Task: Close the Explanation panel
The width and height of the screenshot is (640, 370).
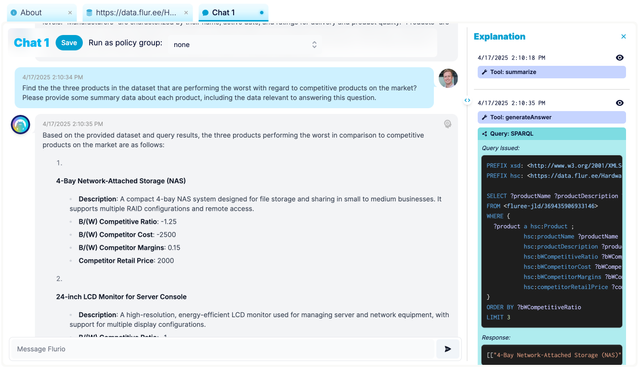Action: [x=623, y=37]
